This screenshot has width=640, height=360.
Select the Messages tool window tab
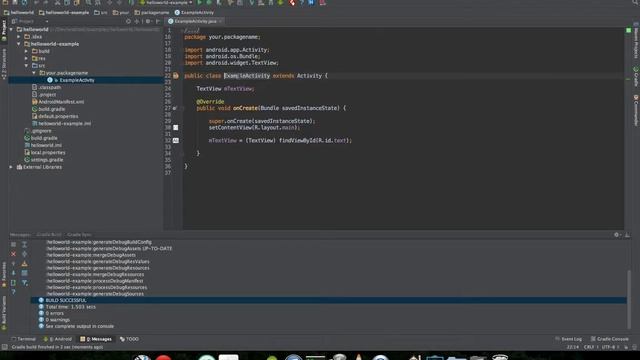tap(96, 339)
